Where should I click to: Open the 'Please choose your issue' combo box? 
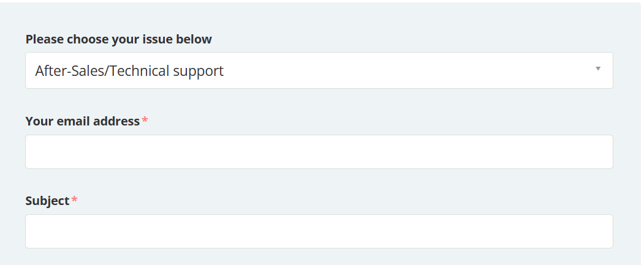pos(319,70)
